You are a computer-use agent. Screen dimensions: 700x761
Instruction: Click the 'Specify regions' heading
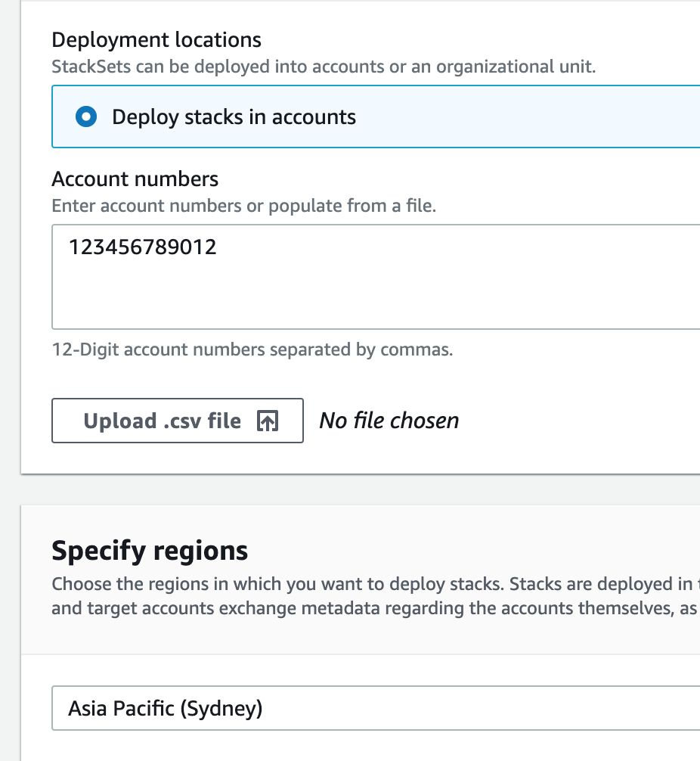(150, 551)
